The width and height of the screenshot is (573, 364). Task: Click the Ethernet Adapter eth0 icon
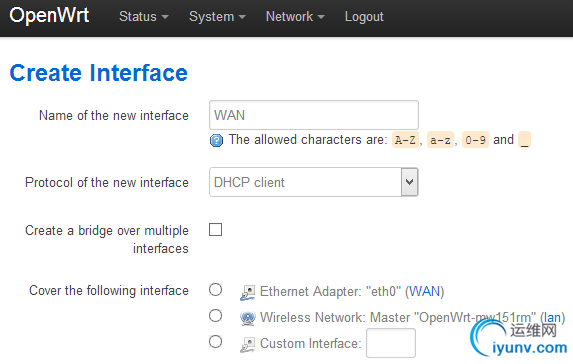(247, 292)
